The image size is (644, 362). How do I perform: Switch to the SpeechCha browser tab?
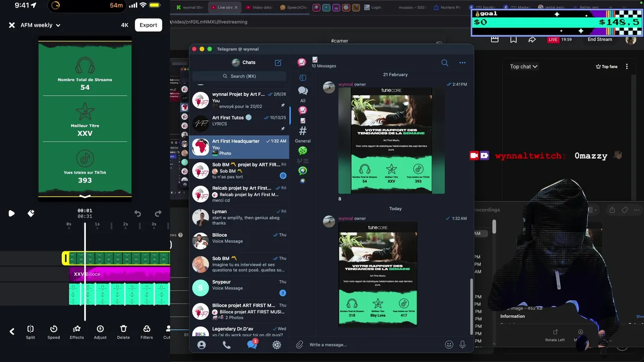[293, 8]
